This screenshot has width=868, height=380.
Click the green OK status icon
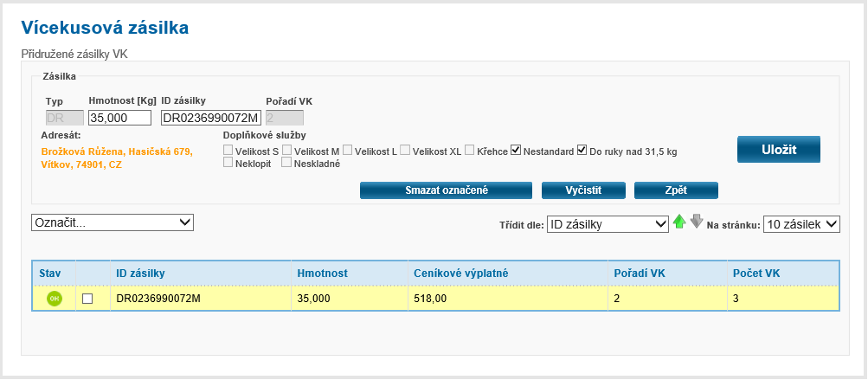[54, 299]
